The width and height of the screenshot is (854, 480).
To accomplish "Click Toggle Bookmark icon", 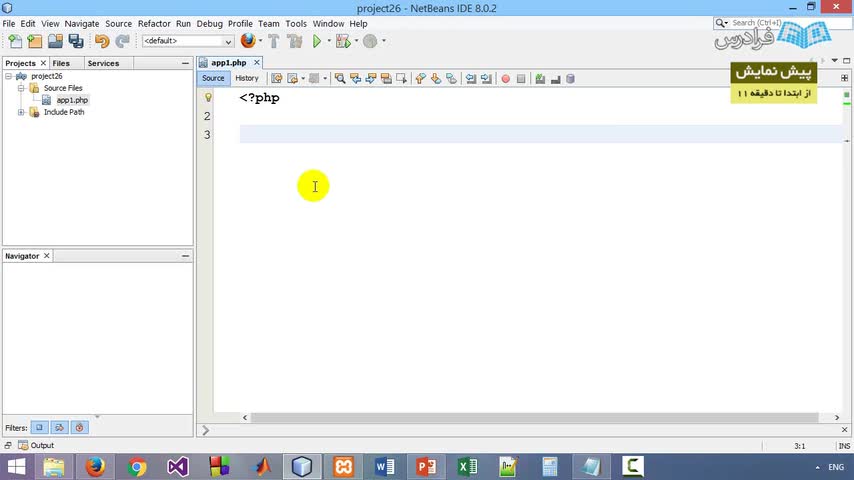I will click(452, 78).
